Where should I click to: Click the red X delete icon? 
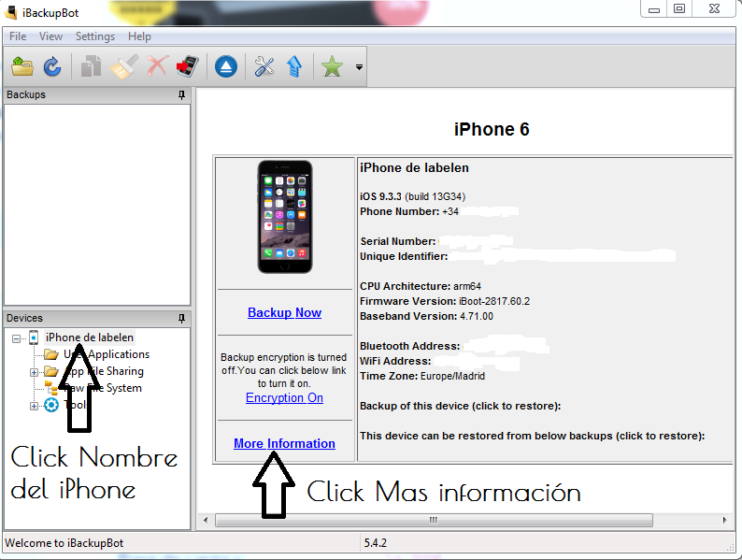point(157,66)
